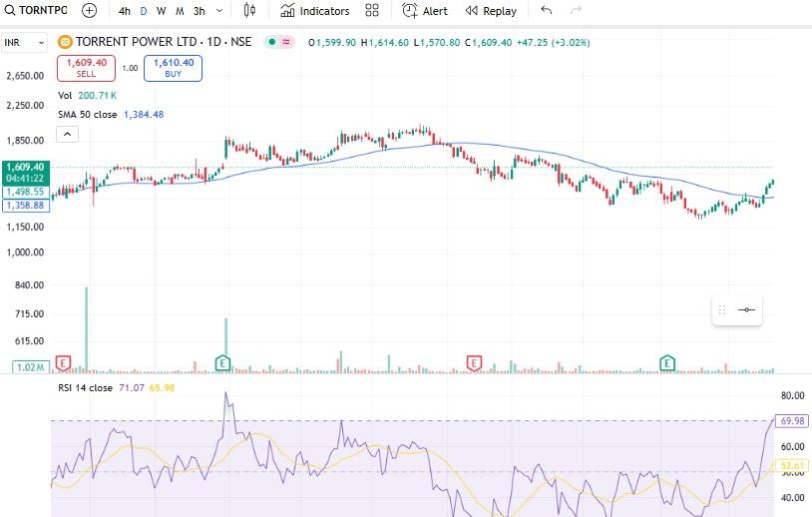Image resolution: width=812 pixels, height=517 pixels.
Task: Click the 2,650.00 price scale label
Action: (x=25, y=76)
